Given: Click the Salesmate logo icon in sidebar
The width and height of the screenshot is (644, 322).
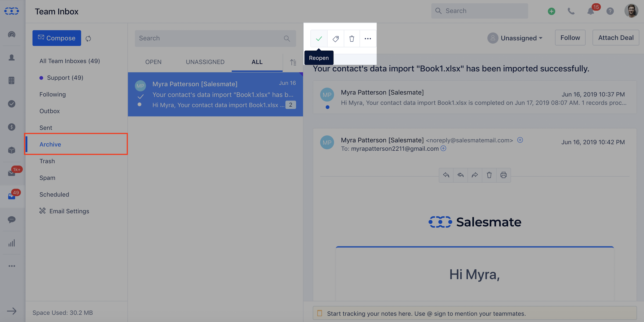Looking at the screenshot, I should coord(11,11).
